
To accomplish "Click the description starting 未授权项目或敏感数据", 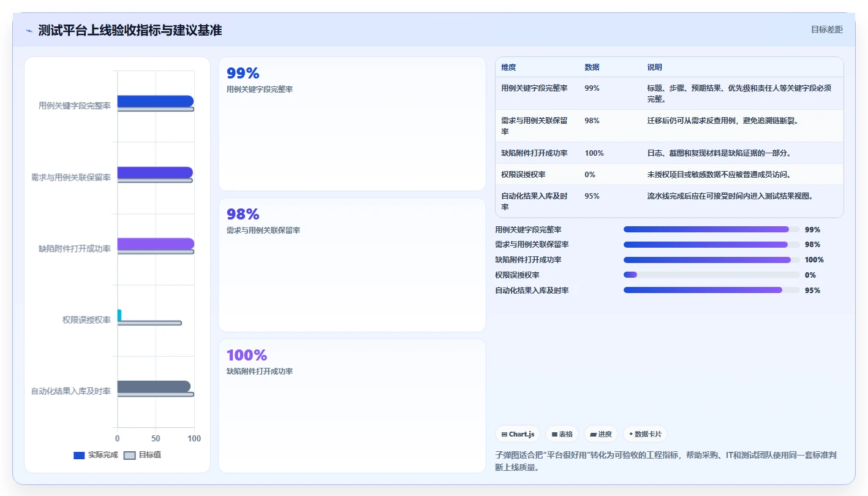I will (719, 175).
